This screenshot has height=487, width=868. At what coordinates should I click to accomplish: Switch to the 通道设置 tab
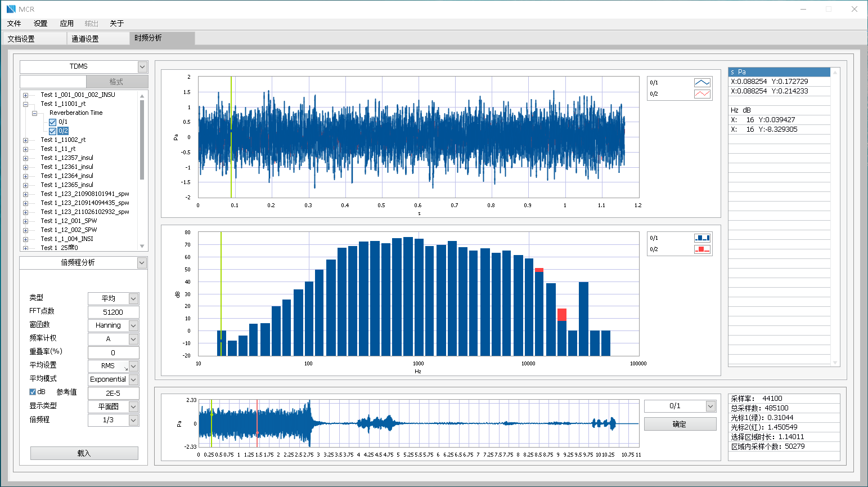coord(85,39)
